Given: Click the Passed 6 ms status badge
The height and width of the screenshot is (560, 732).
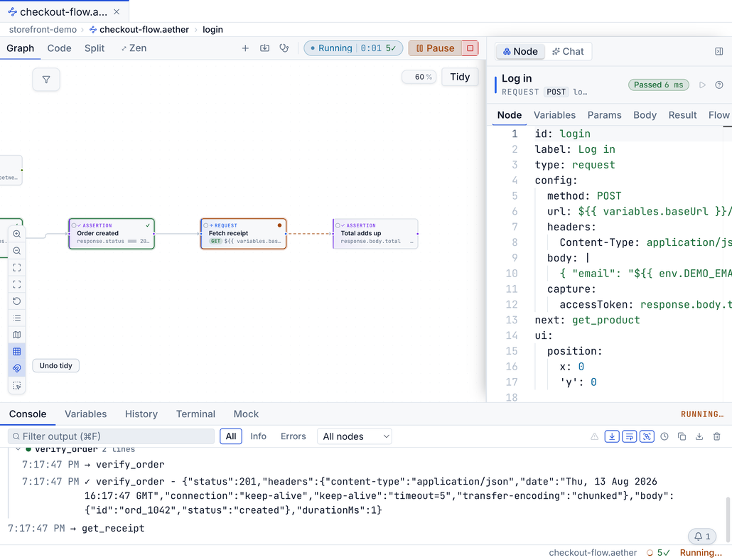Looking at the screenshot, I should [658, 85].
